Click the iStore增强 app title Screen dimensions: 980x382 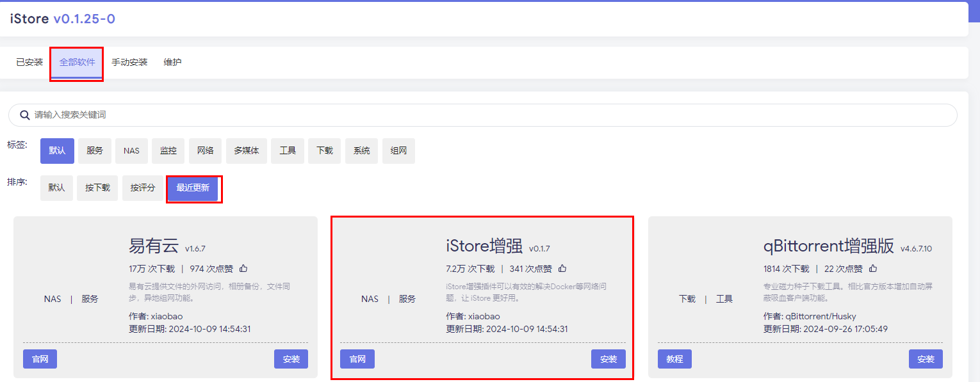pyautogui.click(x=484, y=246)
